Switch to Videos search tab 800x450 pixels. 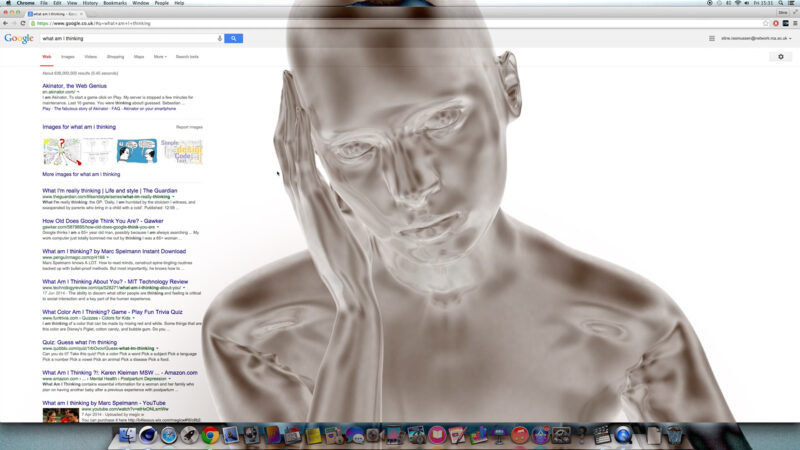point(91,57)
